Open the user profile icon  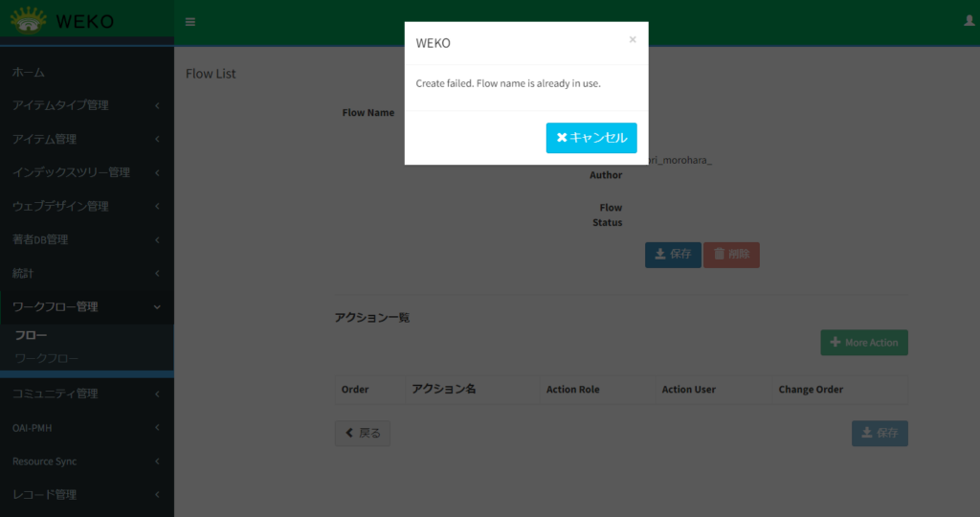click(x=969, y=21)
